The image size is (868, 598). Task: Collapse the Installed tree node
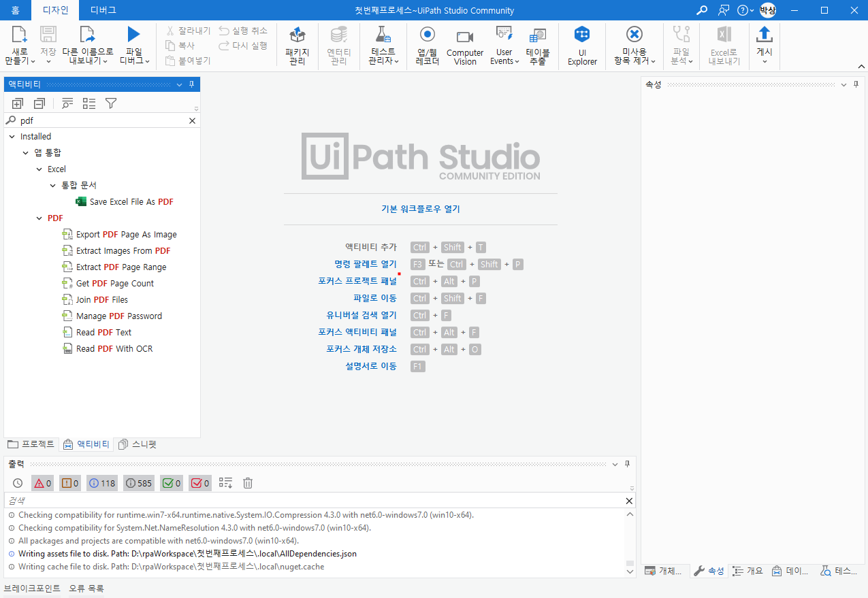[12, 137]
